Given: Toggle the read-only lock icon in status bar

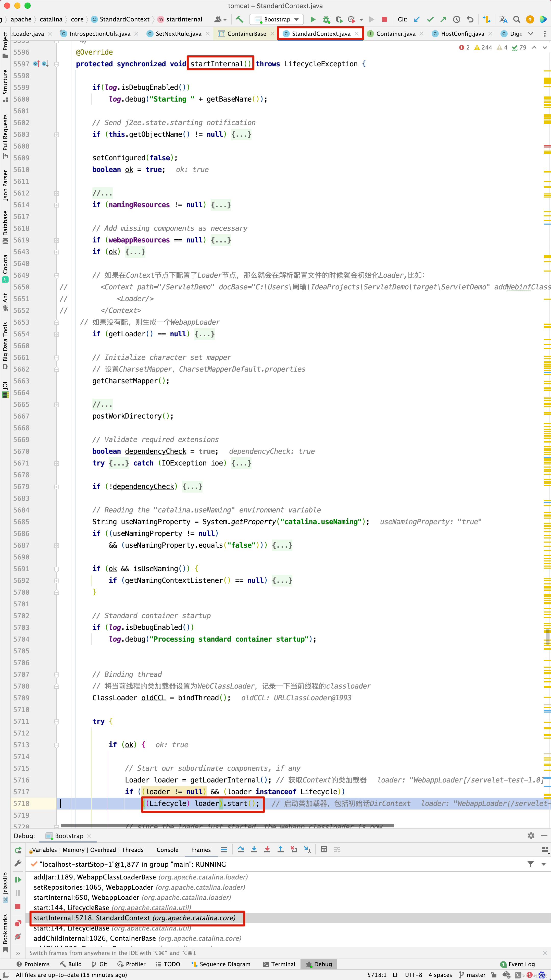Looking at the screenshot, I should click(494, 975).
